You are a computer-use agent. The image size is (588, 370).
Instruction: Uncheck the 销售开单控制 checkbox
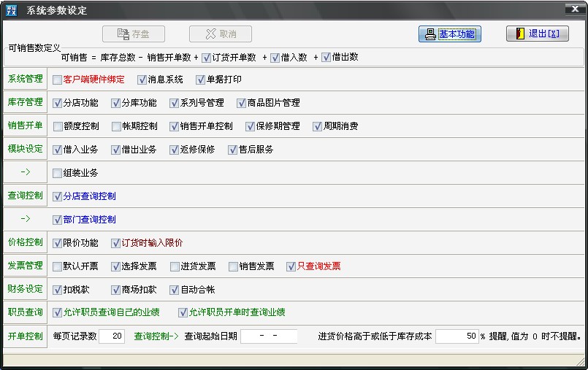[x=174, y=126]
